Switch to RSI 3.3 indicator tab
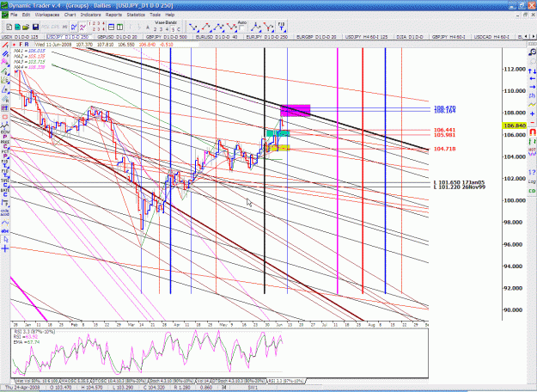This screenshot has height=392, width=537. tap(285, 381)
